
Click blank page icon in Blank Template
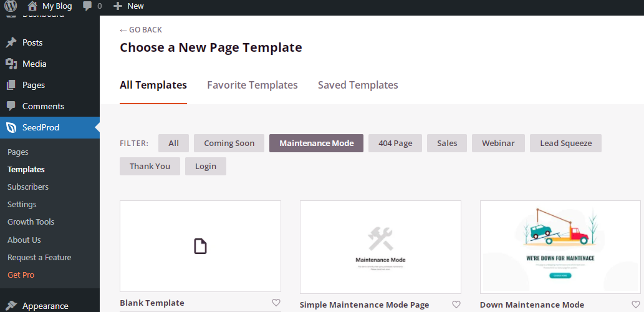200,246
